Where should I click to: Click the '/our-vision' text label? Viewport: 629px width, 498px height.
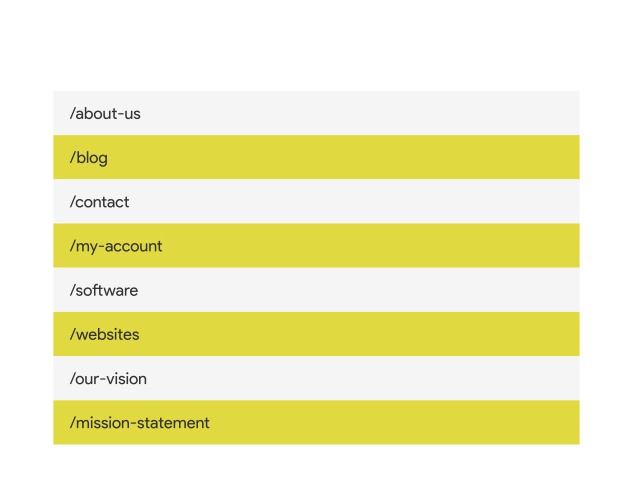(108, 378)
